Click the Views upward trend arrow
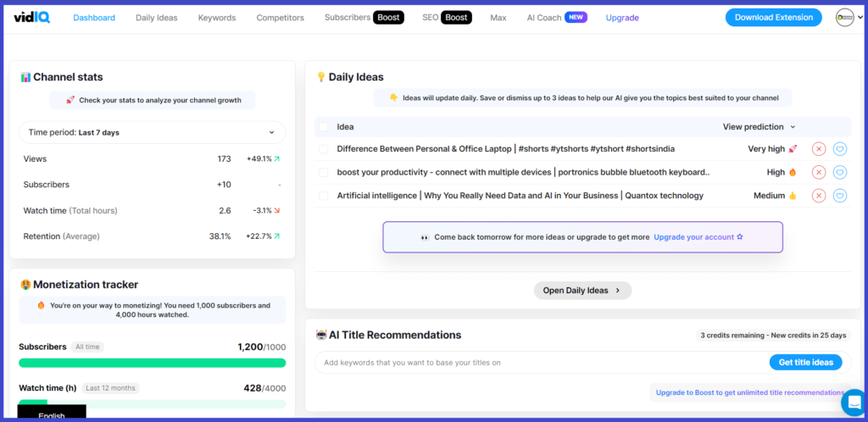 (277, 158)
